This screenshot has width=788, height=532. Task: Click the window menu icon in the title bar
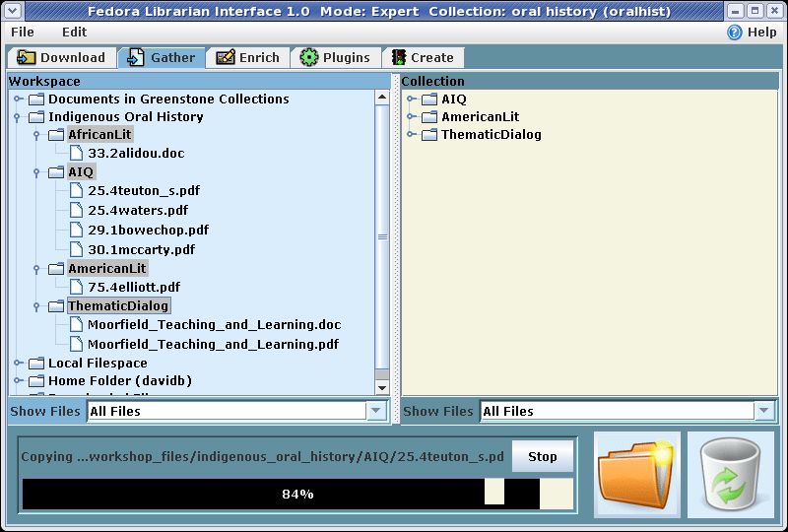coord(13,11)
